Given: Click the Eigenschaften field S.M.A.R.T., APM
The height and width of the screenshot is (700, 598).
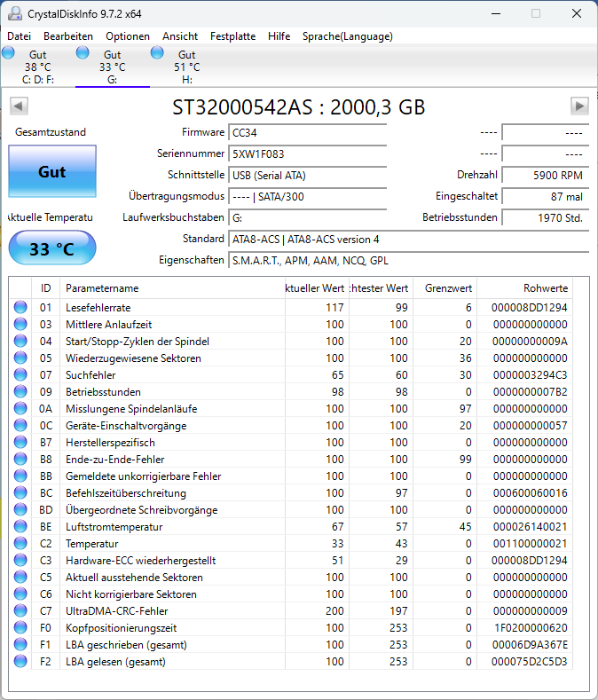Looking at the screenshot, I should 409,261.
